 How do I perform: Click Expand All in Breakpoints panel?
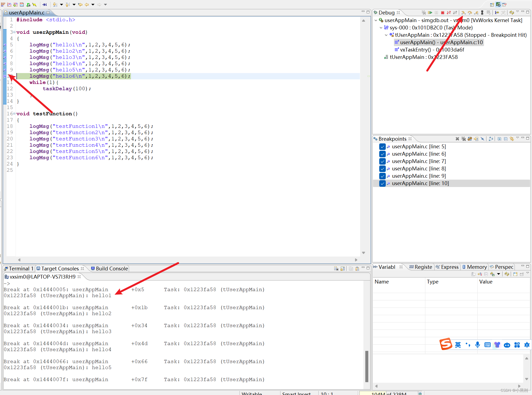[499, 139]
